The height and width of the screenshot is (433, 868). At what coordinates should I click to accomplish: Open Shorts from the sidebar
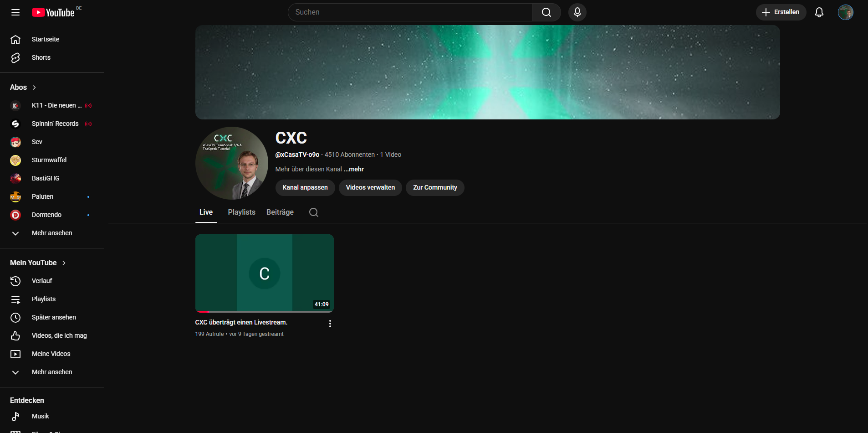pyautogui.click(x=41, y=57)
